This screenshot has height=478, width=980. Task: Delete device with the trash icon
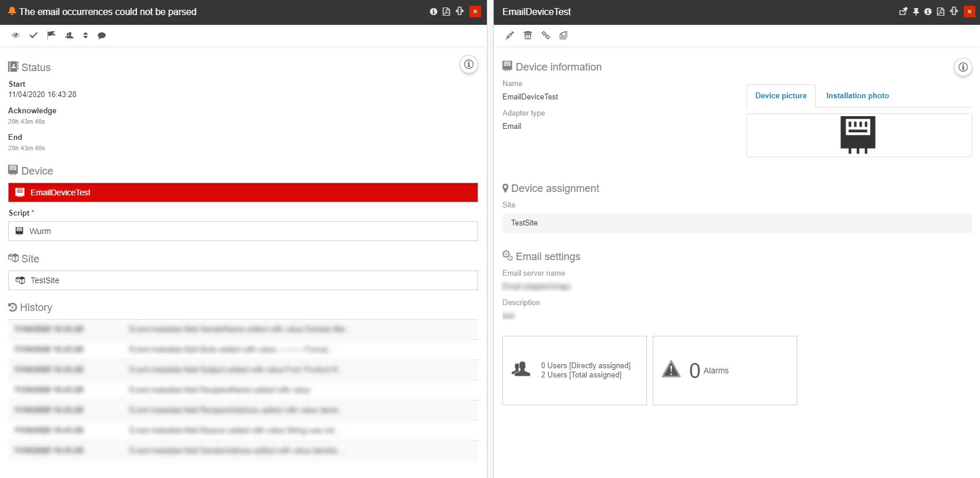pos(528,35)
